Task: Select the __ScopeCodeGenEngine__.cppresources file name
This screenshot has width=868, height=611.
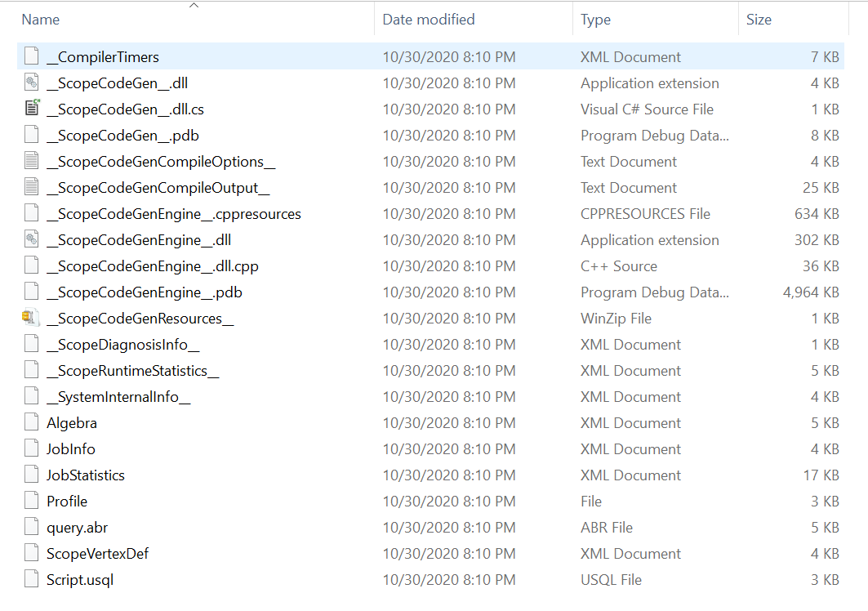Action: 174,214
